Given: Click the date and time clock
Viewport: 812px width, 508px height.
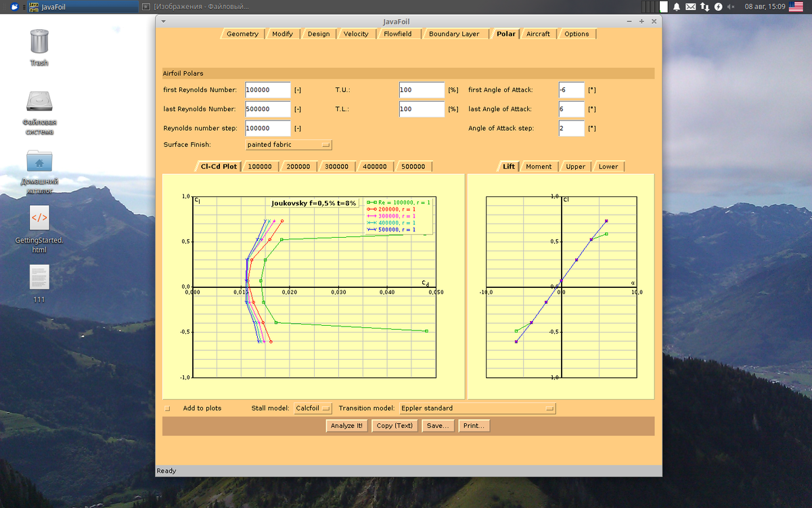Looking at the screenshot, I should tap(765, 7).
